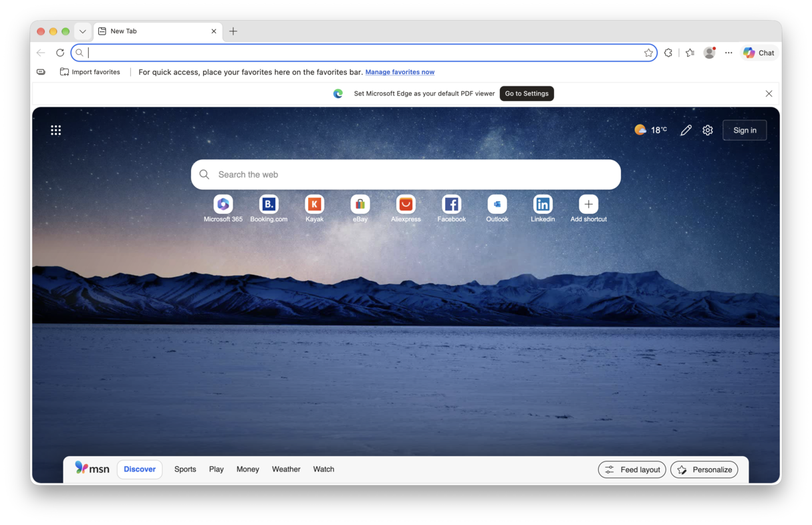This screenshot has width=812, height=525.
Task: Open eBay shortcut tile
Action: pyautogui.click(x=360, y=209)
